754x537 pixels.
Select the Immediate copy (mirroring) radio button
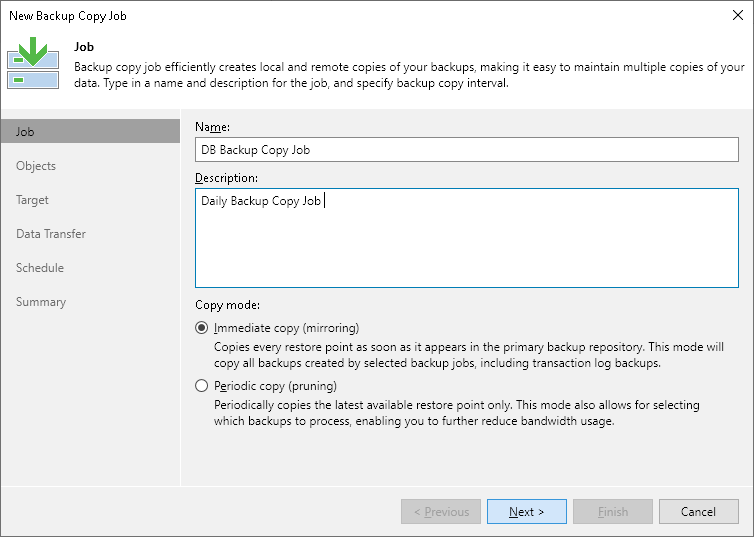click(x=203, y=328)
